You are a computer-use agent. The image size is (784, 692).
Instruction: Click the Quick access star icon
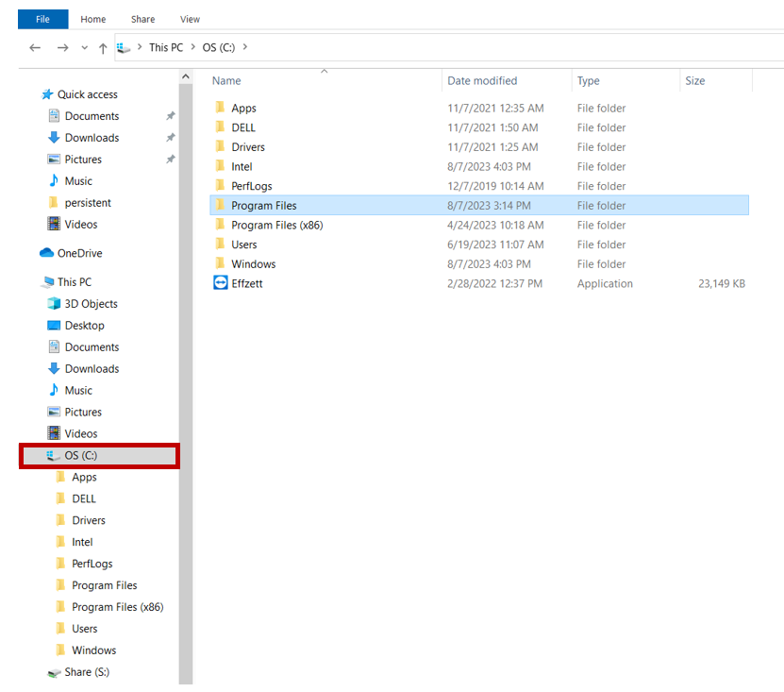(47, 94)
